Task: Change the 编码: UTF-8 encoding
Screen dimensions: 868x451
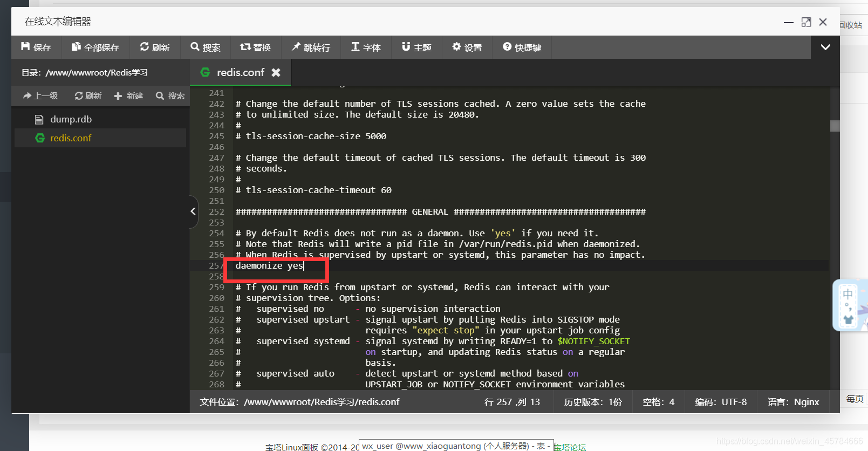Action: 721,402
